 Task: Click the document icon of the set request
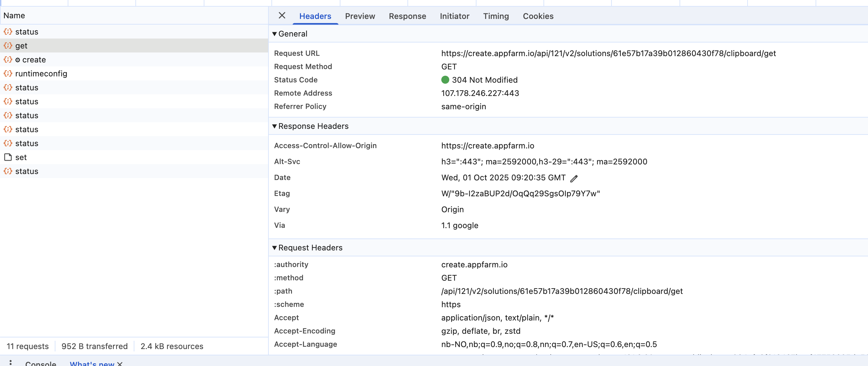[x=8, y=157]
